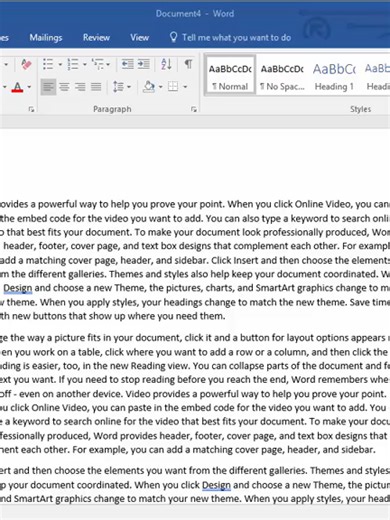Screen dimensions: 390x520
Task: Decrease the paragraph indent
Action: coord(127,64)
